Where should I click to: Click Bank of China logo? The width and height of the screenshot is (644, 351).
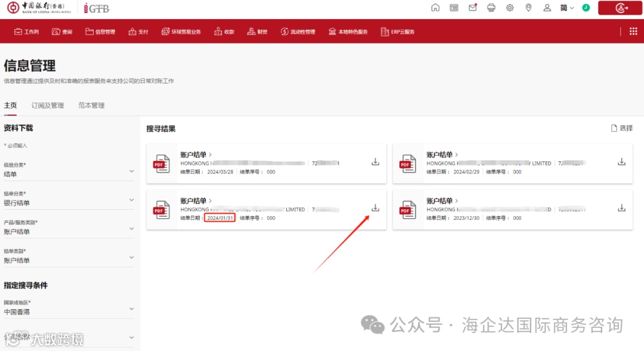(x=40, y=8)
